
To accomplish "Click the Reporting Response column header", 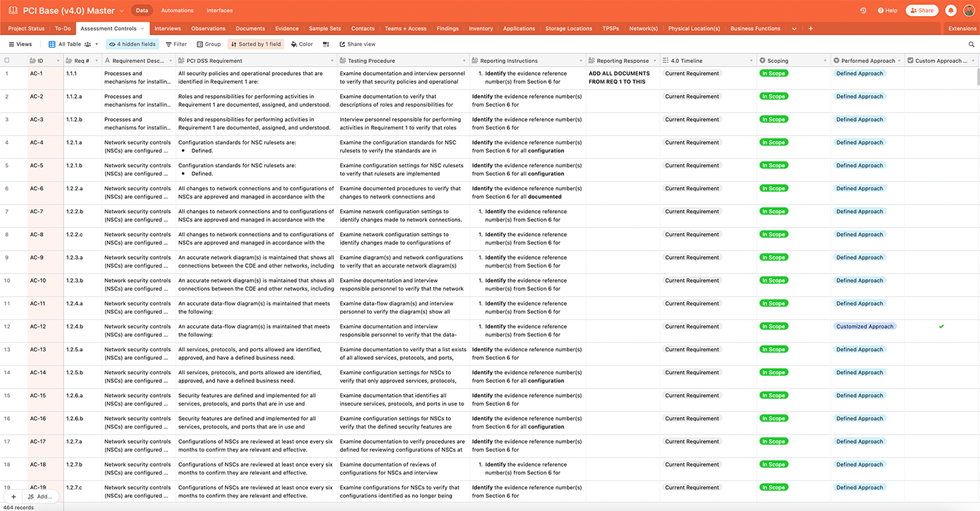I will (623, 61).
